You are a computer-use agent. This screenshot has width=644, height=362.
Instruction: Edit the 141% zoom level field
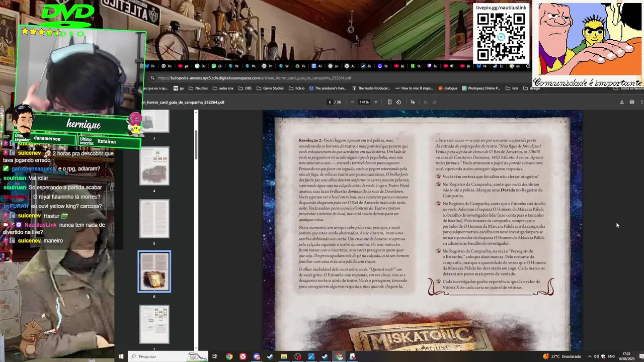[364, 102]
